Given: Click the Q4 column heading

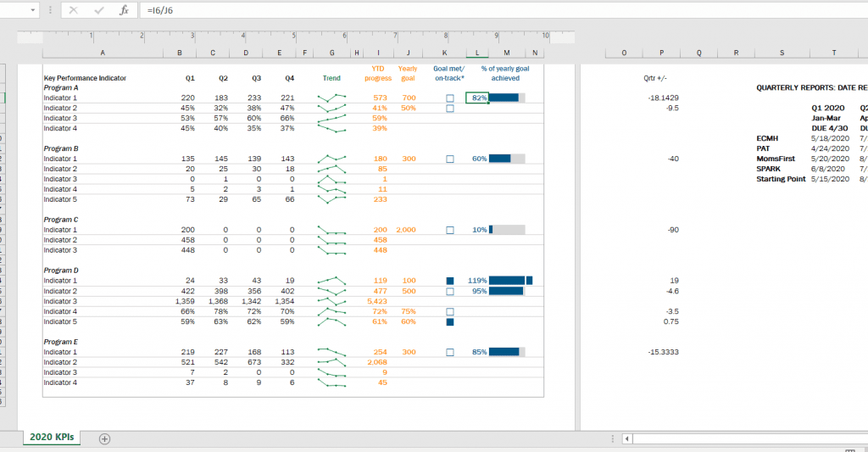Looking at the screenshot, I should (x=290, y=78).
